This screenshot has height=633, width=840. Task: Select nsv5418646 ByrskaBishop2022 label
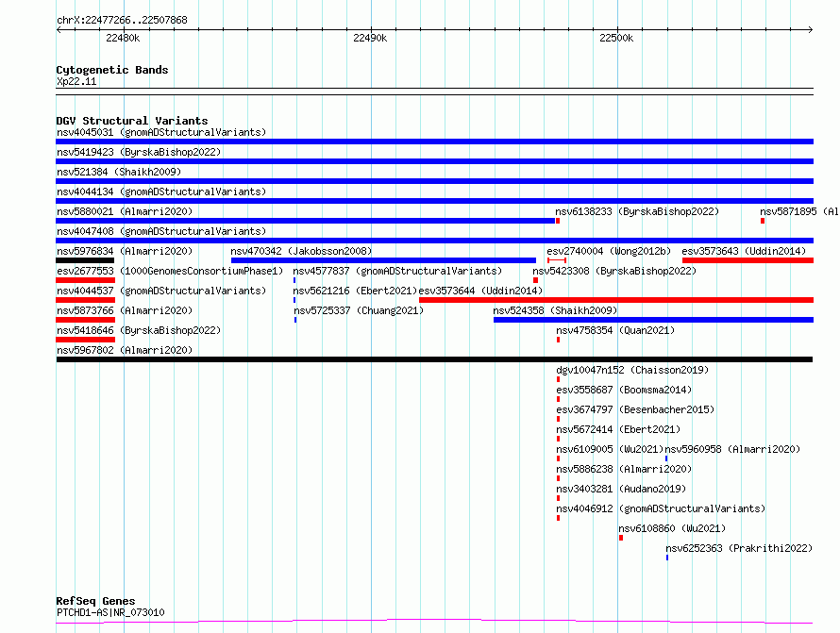(139, 330)
